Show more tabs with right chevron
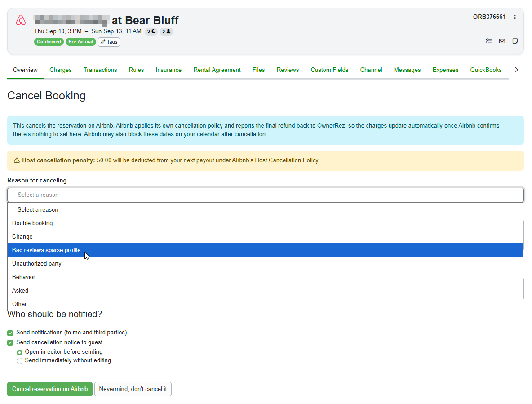 click(516, 70)
